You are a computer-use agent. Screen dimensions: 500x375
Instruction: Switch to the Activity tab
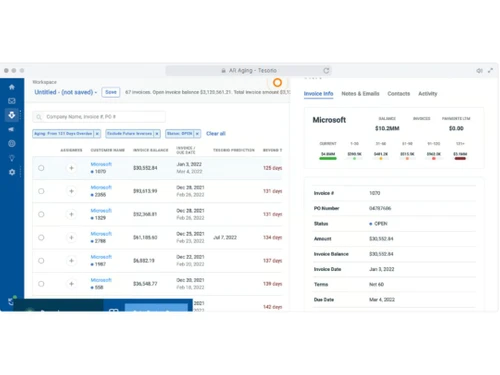pyautogui.click(x=428, y=94)
